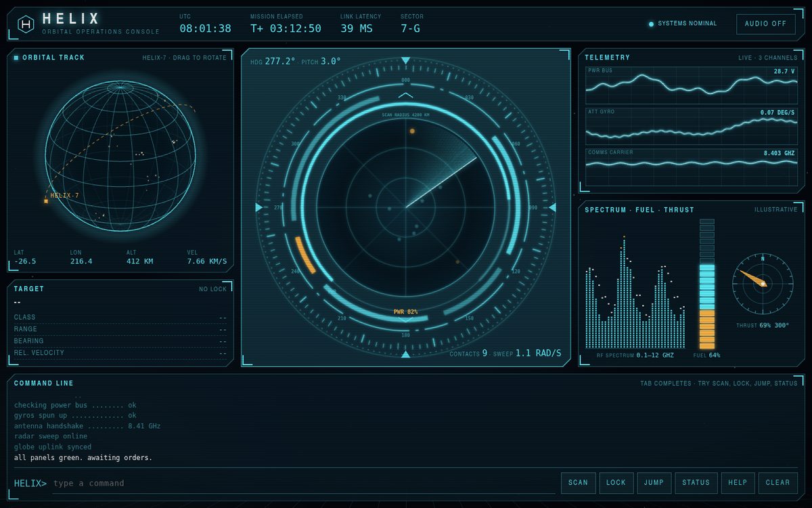Click the LIVE · 3 CHANNELS telemetry label
The height and width of the screenshot is (508, 812).
click(x=768, y=58)
